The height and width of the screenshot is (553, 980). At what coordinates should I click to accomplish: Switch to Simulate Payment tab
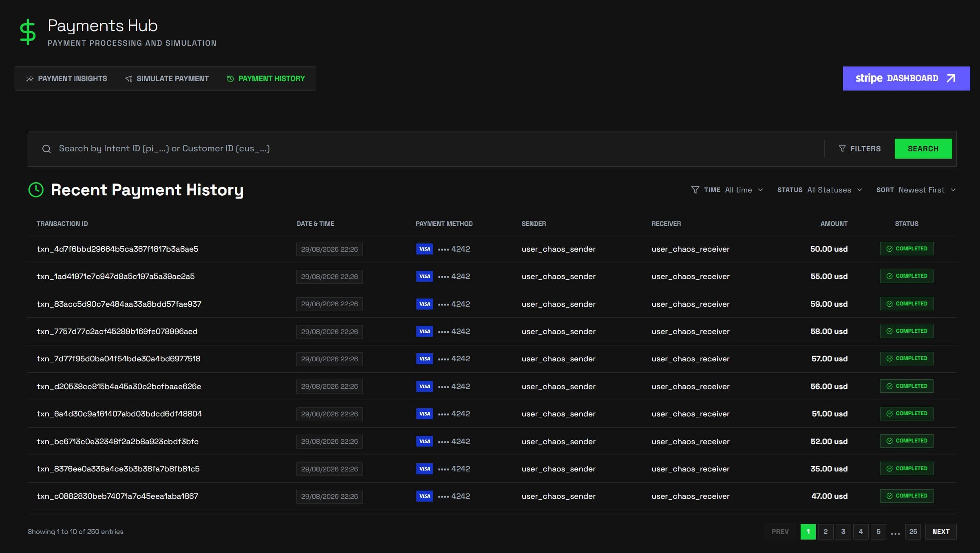tap(167, 79)
